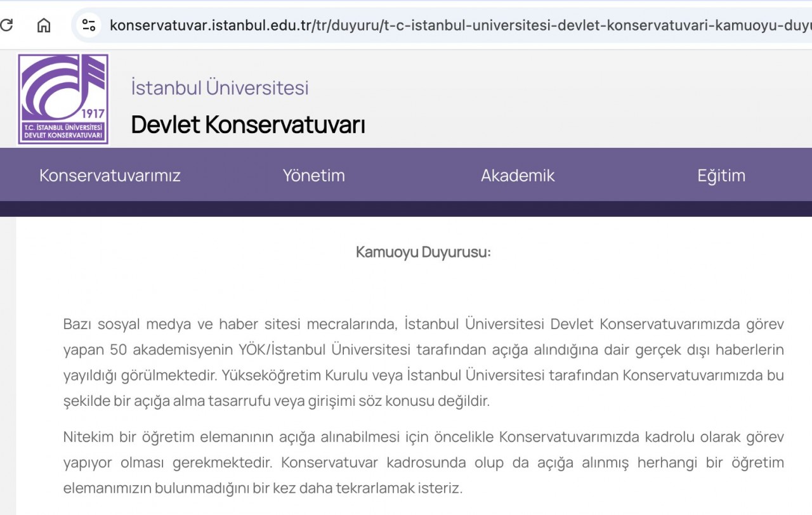
Task: Click the 1917 conservatory emblem logo
Action: tap(62, 98)
